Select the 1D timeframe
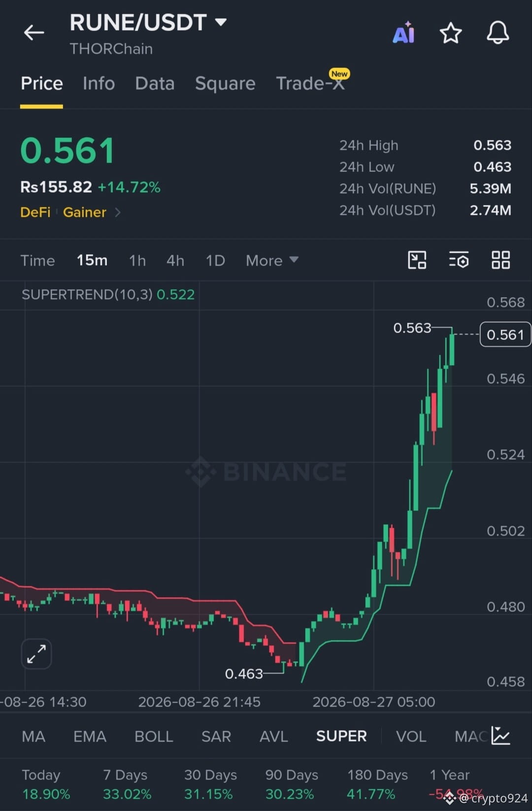The height and width of the screenshot is (811, 532). tap(215, 260)
